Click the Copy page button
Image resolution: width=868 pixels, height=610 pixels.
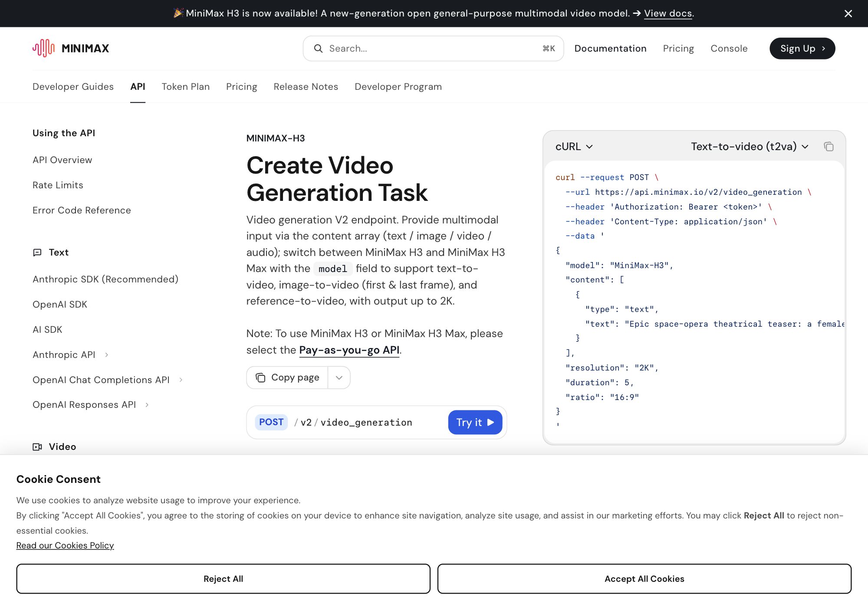tap(287, 377)
